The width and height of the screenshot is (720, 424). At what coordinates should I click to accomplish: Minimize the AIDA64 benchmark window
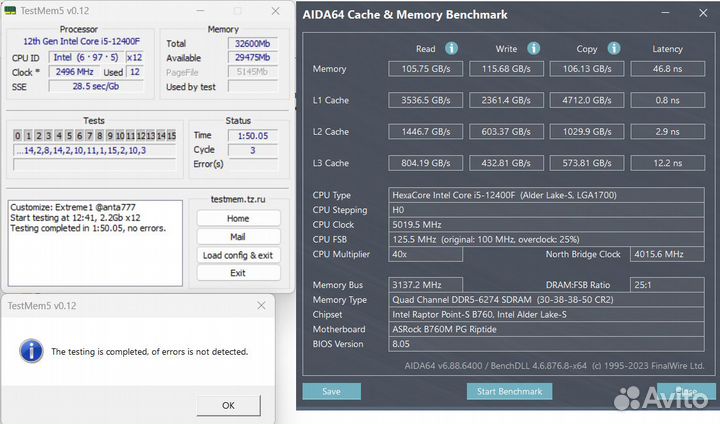pos(665,13)
